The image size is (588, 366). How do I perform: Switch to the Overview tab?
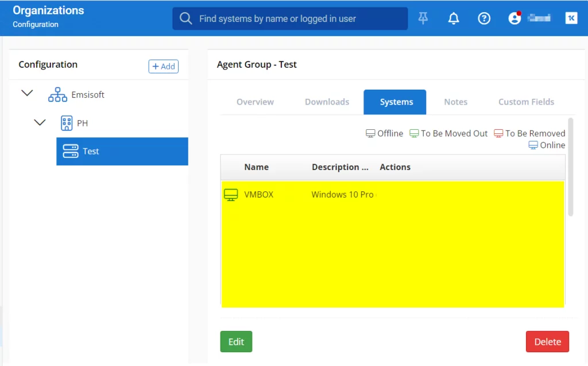click(x=255, y=102)
